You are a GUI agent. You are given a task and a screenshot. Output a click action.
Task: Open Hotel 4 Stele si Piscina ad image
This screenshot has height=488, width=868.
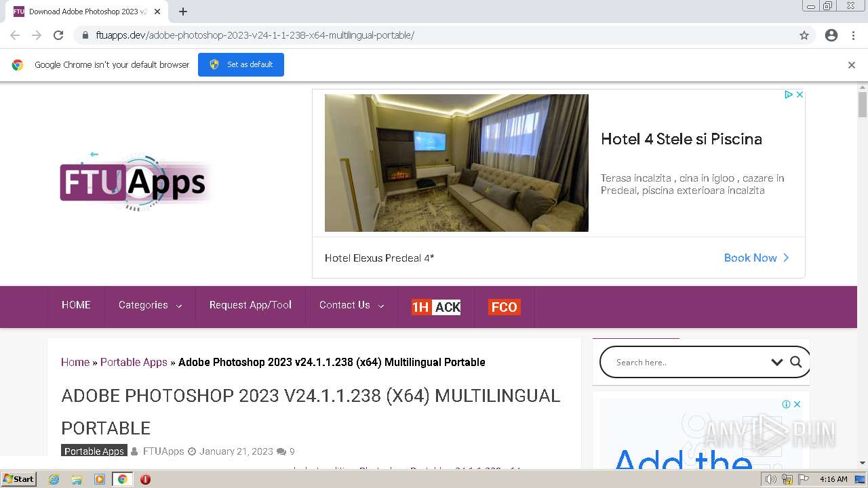(x=456, y=163)
